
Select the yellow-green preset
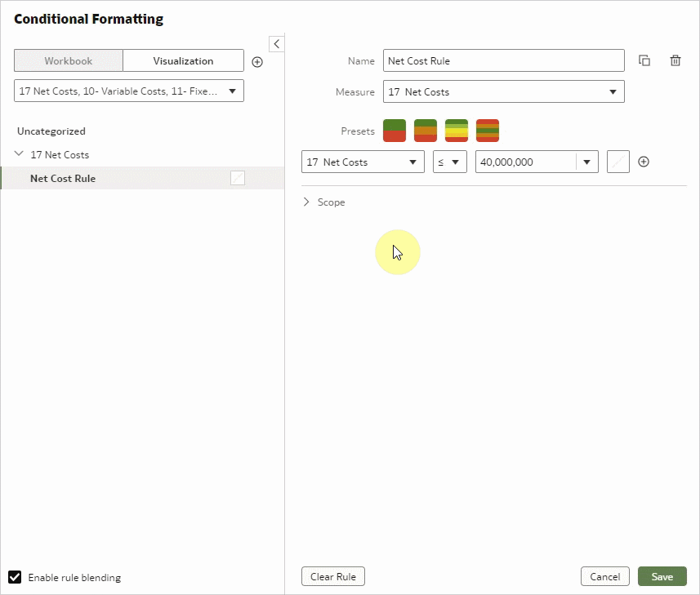[x=455, y=129]
